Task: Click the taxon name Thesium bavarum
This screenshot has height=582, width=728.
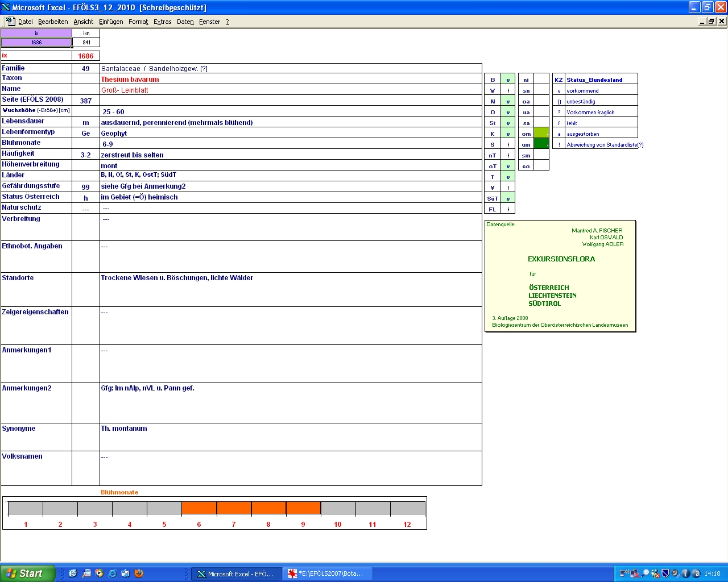Action: click(130, 80)
